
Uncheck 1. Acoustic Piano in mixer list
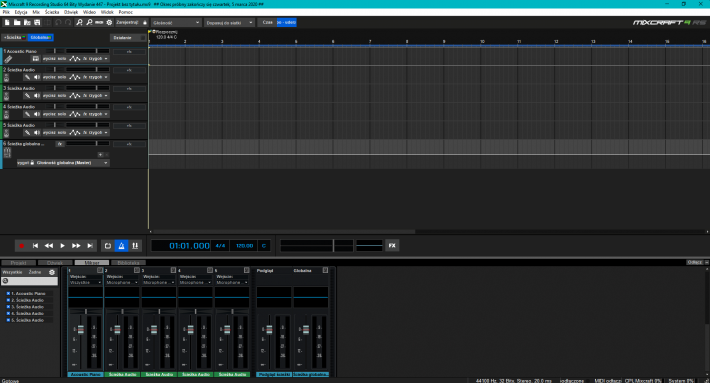(8, 293)
